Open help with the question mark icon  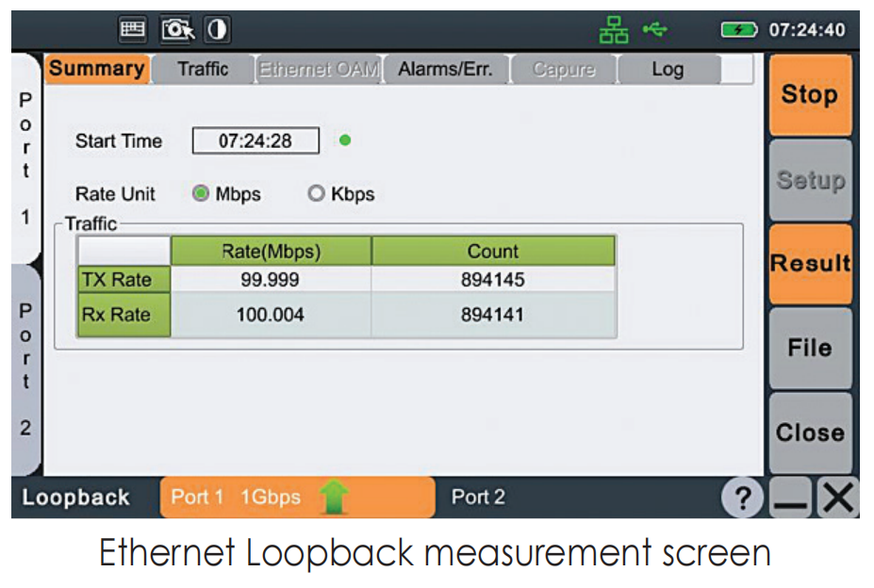coord(743,498)
